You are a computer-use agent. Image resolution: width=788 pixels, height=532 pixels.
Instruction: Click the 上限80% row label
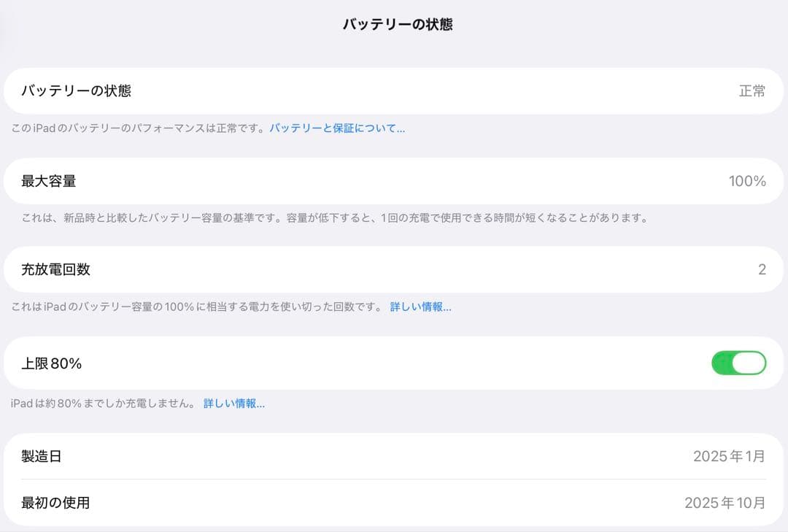tap(51, 363)
